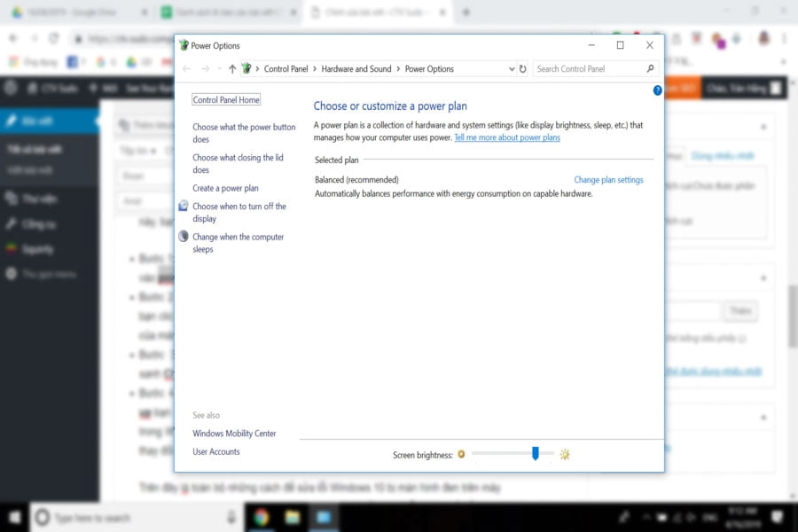Viewport: 798px width, 532px height.
Task: Select Control Panel in the breadcrumb path
Action: [286, 69]
